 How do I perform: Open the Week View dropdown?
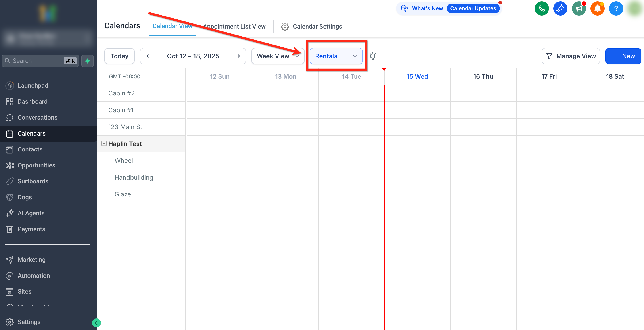pos(278,56)
